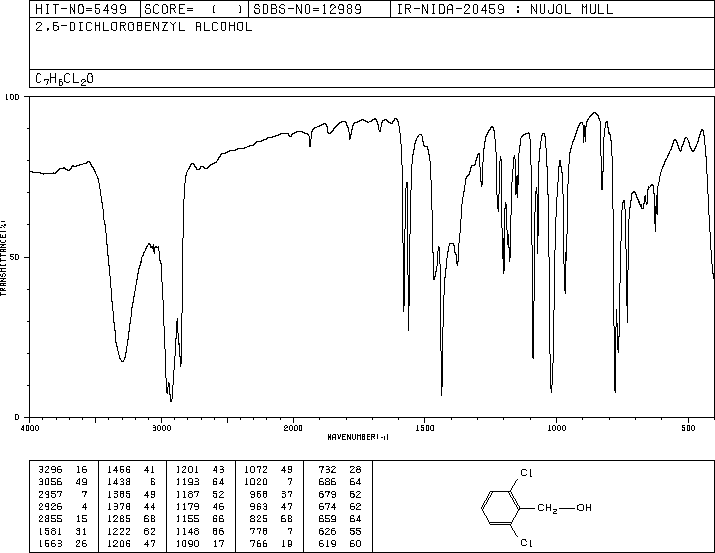Click the WAVENUMBER x-axis title
The height and width of the screenshot is (553, 715).
click(358, 437)
